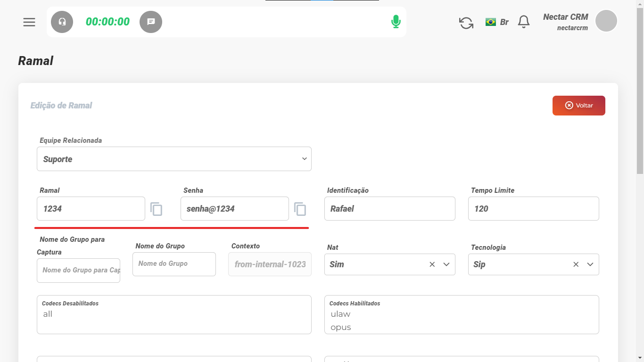Click the Ramal page title
Image resolution: width=644 pixels, height=362 pixels.
[x=36, y=61]
